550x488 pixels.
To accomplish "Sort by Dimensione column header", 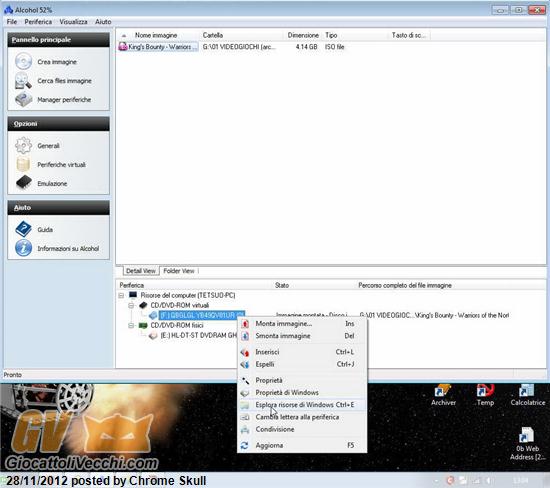I will click(x=303, y=35).
